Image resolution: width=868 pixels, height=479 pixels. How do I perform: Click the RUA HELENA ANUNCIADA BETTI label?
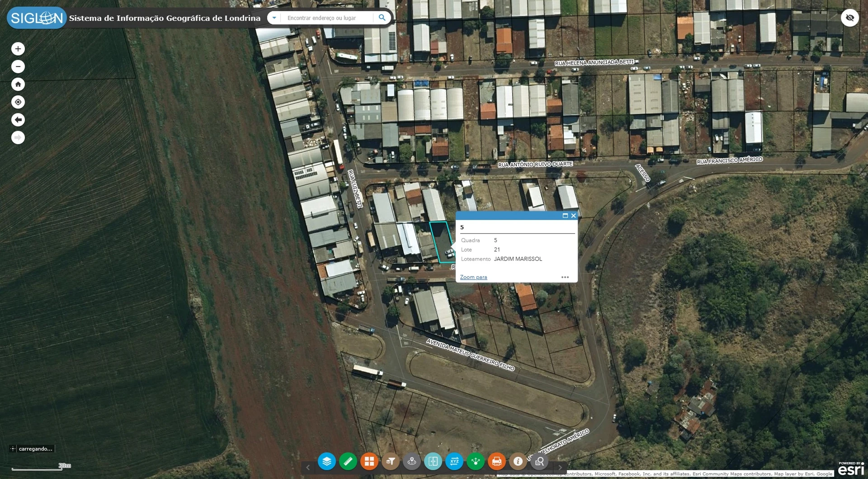[594, 62]
